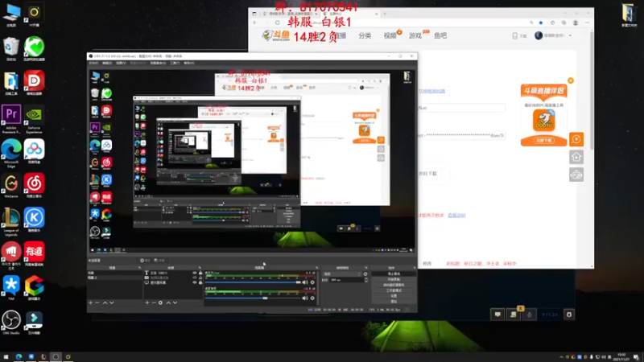This screenshot has width=644, height=362.
Task: Open a new browser tab
Action: pos(385,14)
